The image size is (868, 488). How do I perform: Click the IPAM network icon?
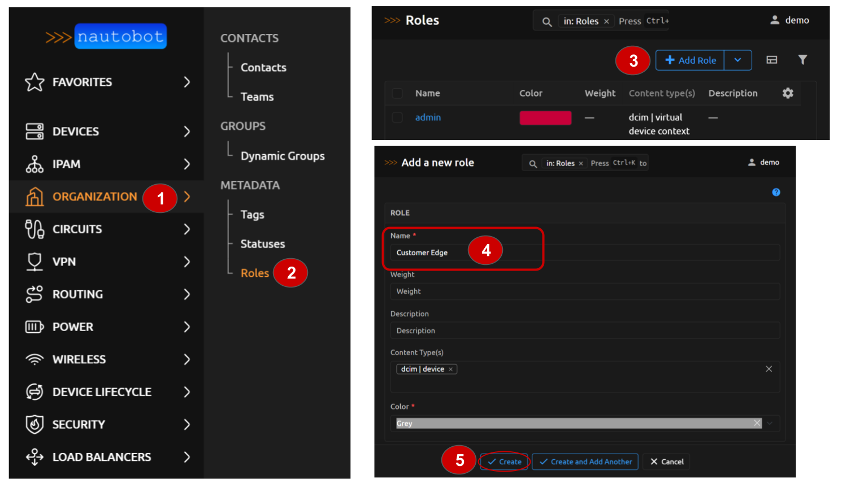(34, 164)
